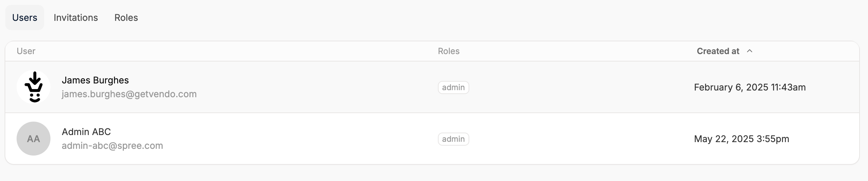Toggle sort arrow beside Created at
Screen dimensions: 868x181
pyautogui.click(x=750, y=51)
